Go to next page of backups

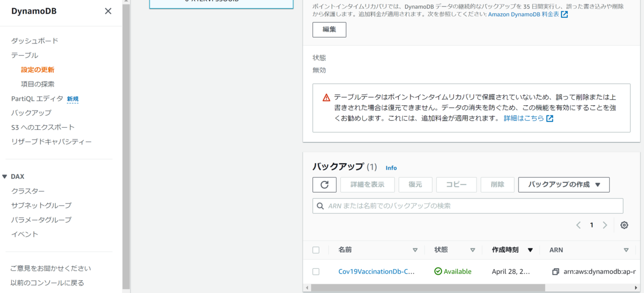(x=605, y=225)
